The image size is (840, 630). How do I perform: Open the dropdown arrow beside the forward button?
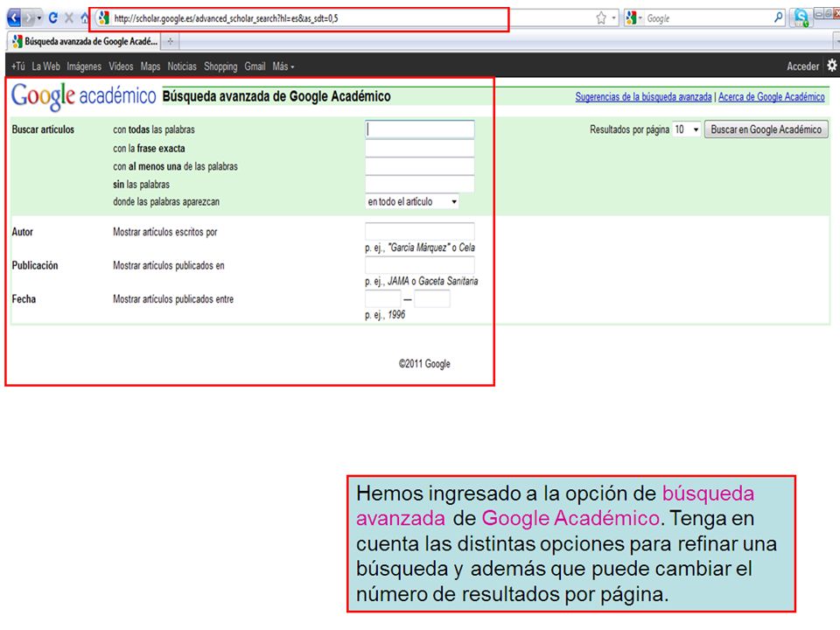(x=39, y=18)
